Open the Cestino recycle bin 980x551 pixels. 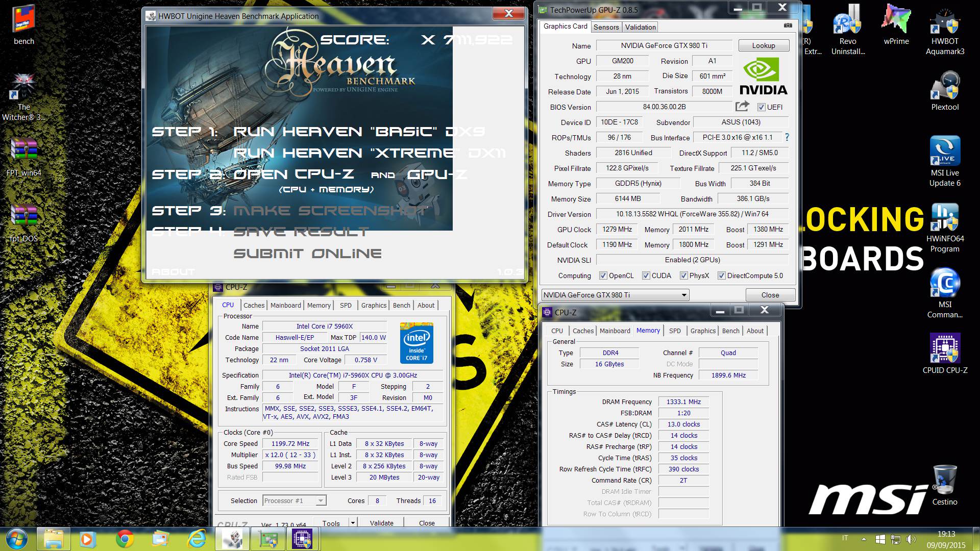945,485
